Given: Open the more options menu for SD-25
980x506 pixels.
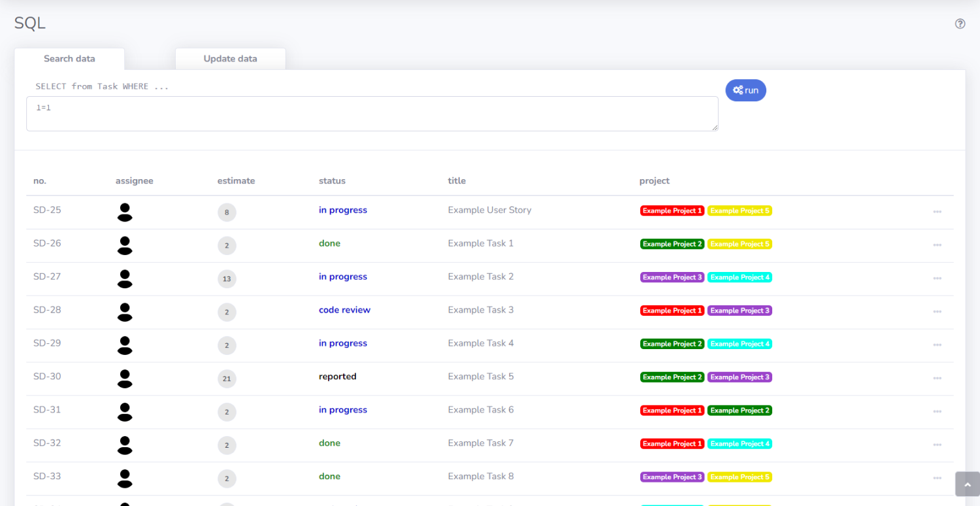Looking at the screenshot, I should (937, 212).
